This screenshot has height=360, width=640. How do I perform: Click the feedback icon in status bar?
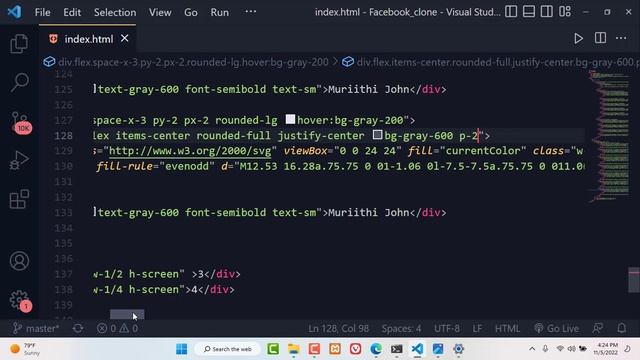598,328
